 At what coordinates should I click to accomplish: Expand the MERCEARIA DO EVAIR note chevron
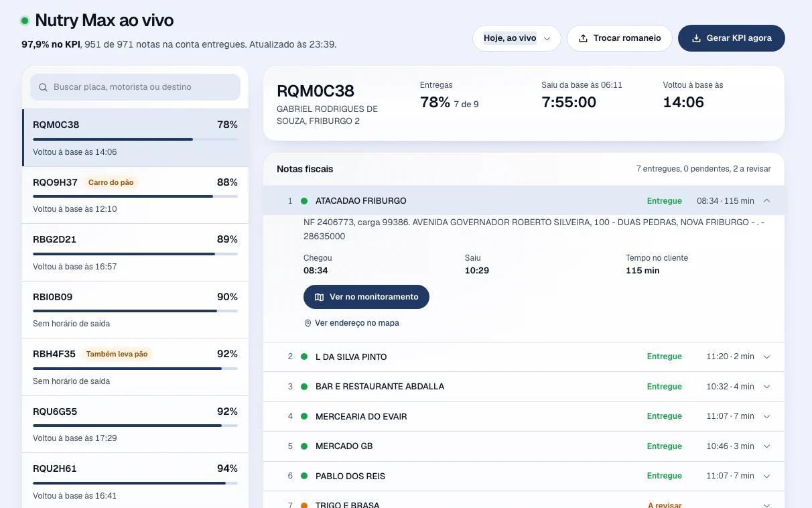[x=767, y=416]
